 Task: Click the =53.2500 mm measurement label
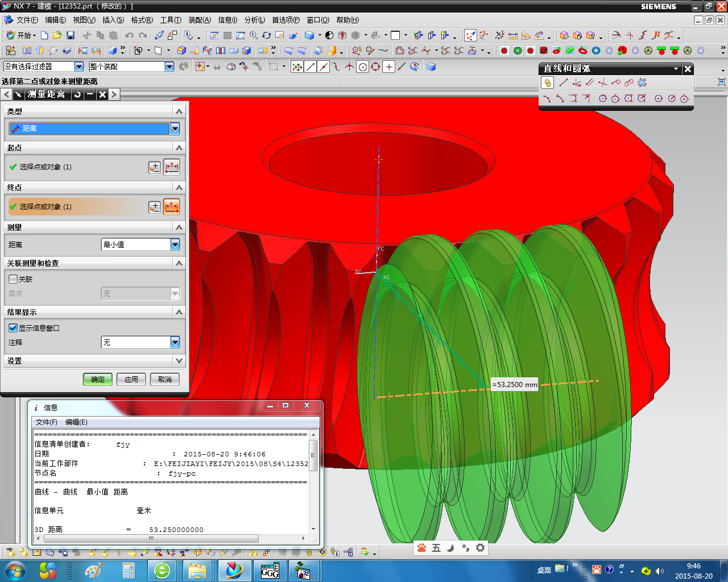click(515, 384)
